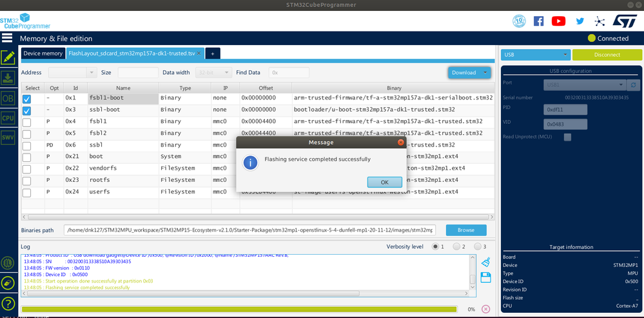Click the PID field 0xdf11

pyautogui.click(x=565, y=110)
